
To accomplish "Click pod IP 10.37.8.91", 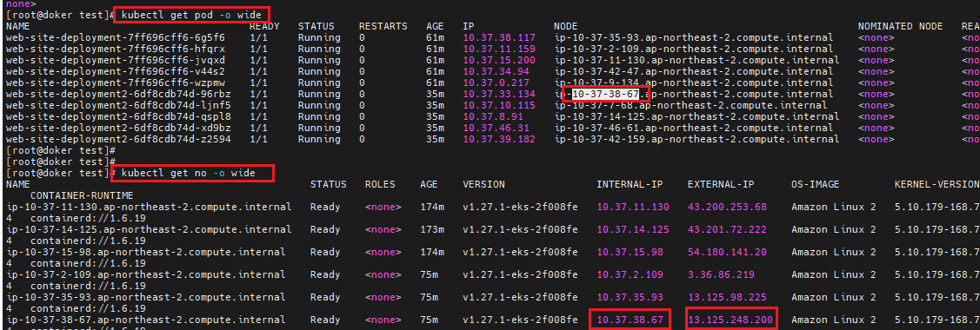I will tap(493, 116).
